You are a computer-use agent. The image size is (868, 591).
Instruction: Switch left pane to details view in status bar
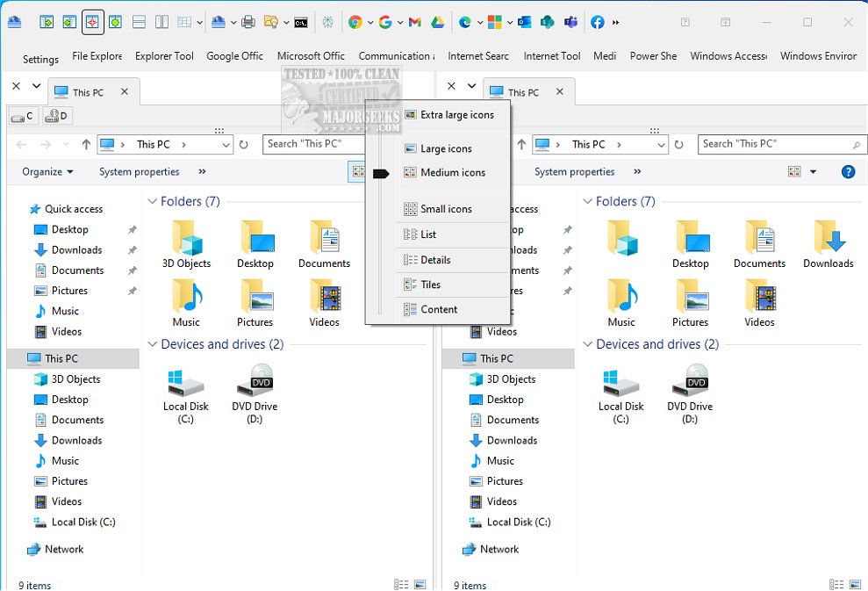(401, 584)
